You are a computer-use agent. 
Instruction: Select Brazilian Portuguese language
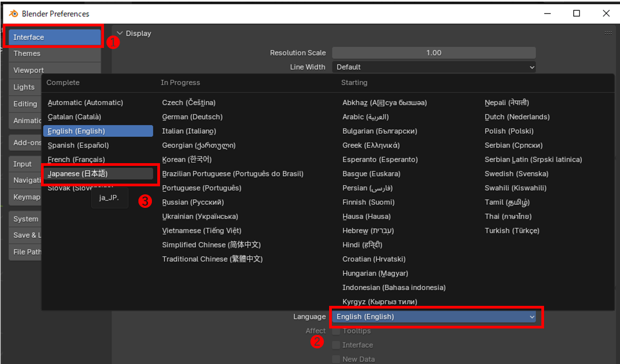click(233, 173)
